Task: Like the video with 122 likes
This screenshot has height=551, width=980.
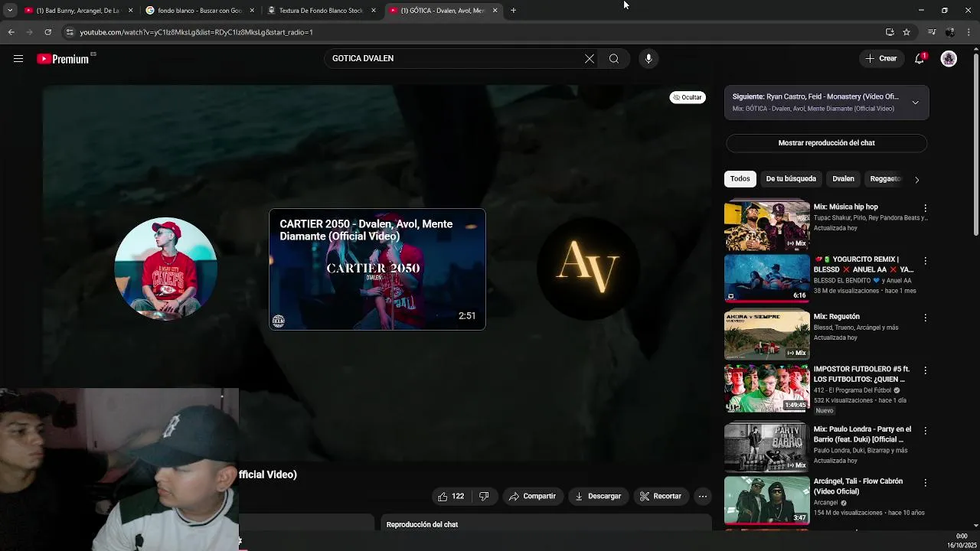Action: 450,496
